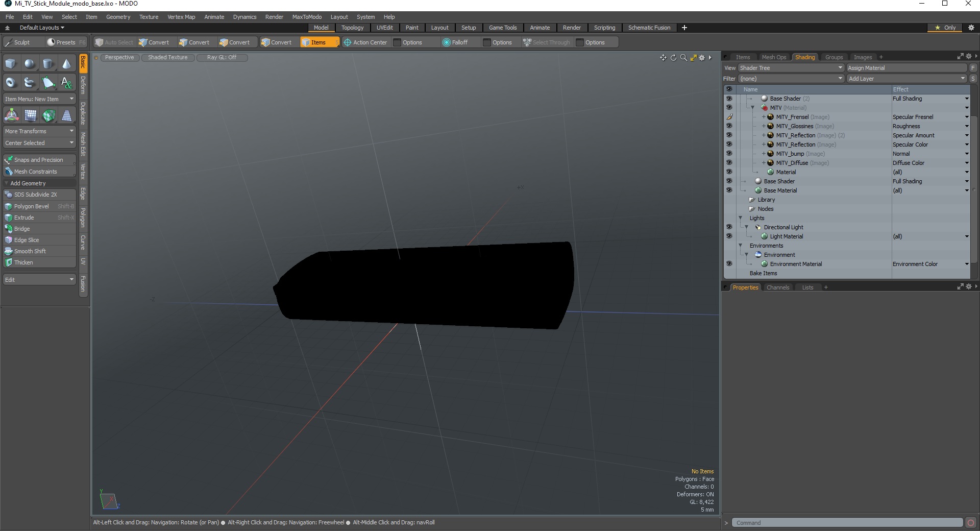Select the Cube primitive tool

click(x=11, y=64)
